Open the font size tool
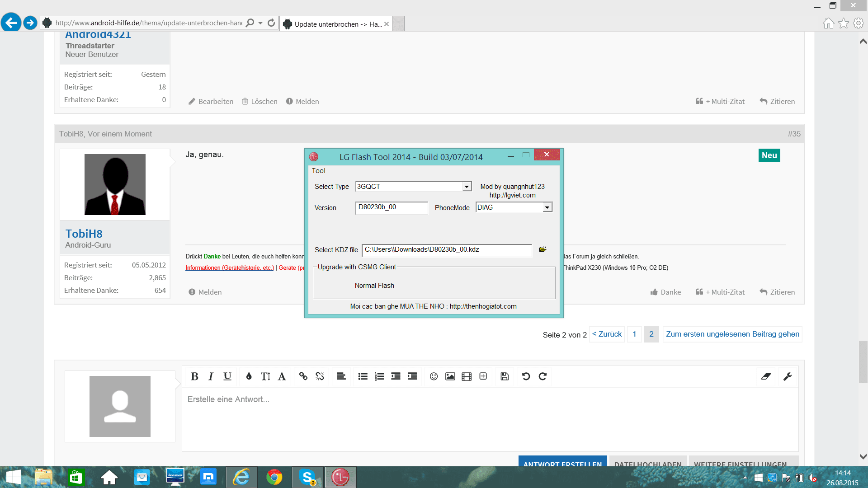The width and height of the screenshot is (868, 488). click(x=265, y=376)
